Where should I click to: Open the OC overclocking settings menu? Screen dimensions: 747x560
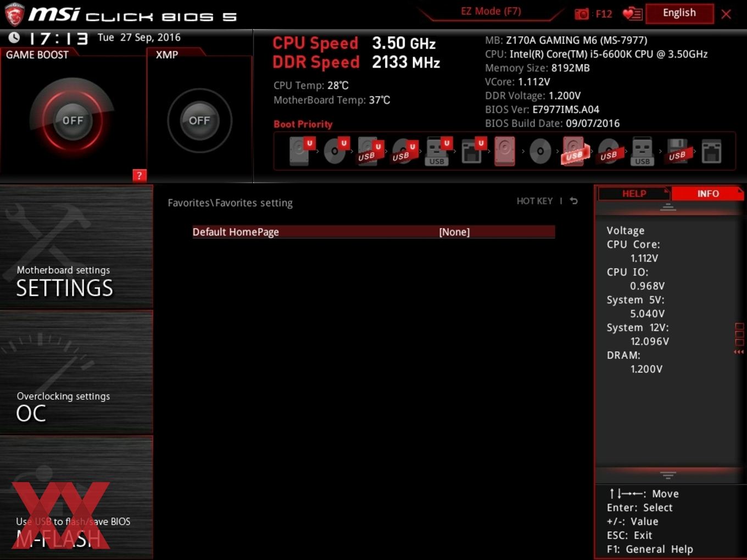point(76,373)
